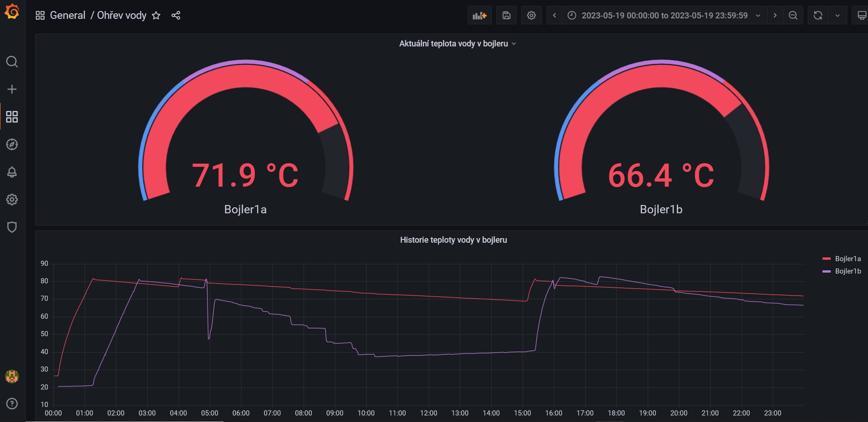
Task: Open the Grafana home logo
Action: [12, 11]
